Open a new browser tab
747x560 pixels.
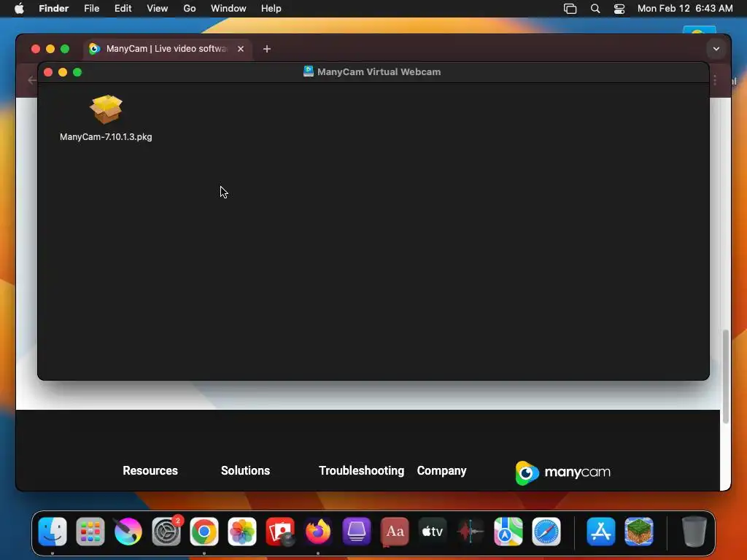click(267, 49)
